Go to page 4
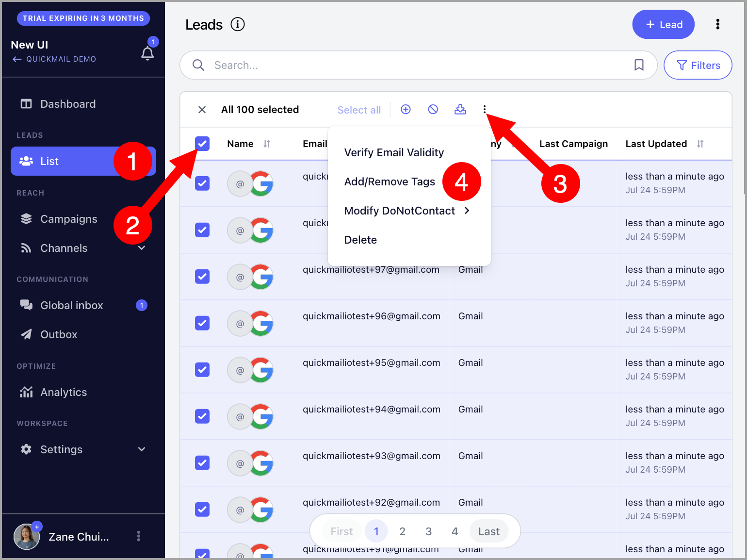747x560 pixels. pyautogui.click(x=455, y=531)
